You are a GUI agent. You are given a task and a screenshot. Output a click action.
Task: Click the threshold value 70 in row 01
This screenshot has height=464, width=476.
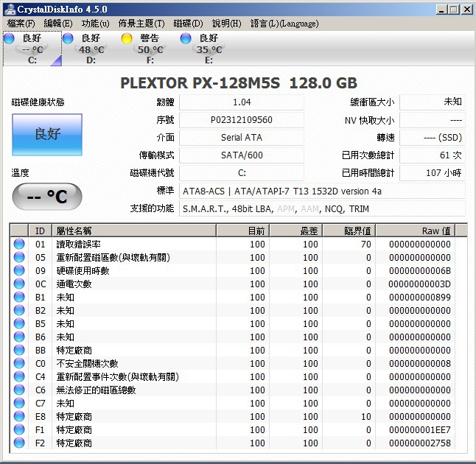tap(365, 244)
